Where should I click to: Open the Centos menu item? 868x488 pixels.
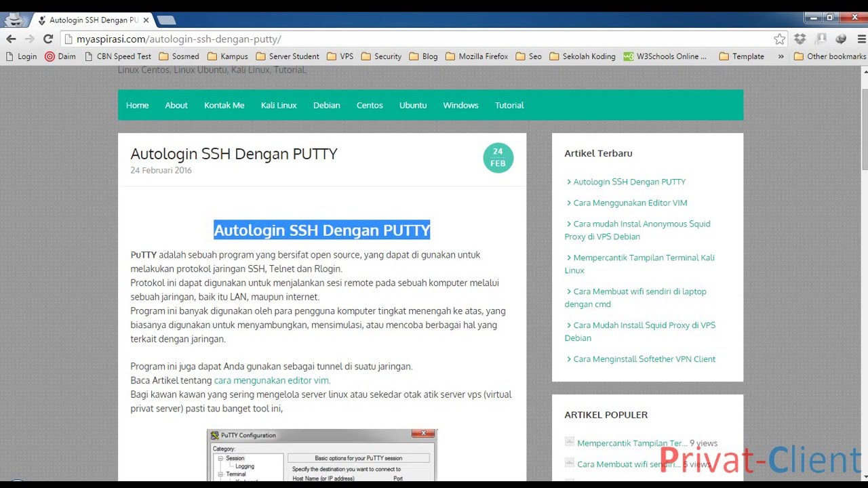click(x=370, y=105)
